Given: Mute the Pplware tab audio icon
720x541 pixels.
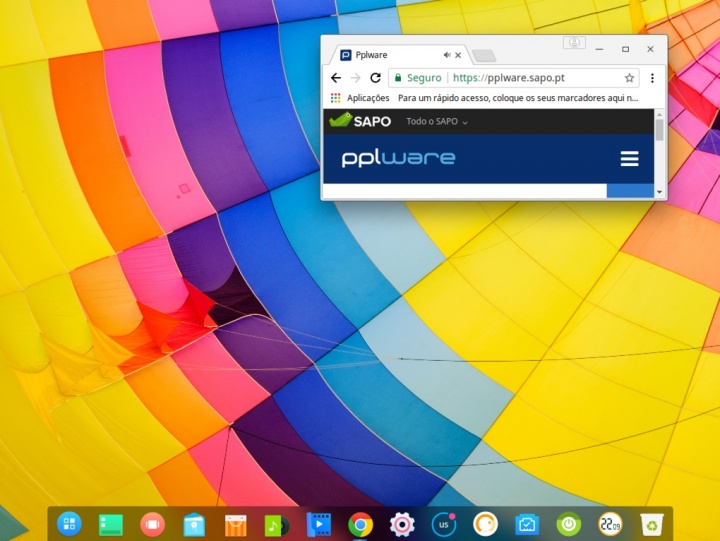Looking at the screenshot, I should 447,55.
